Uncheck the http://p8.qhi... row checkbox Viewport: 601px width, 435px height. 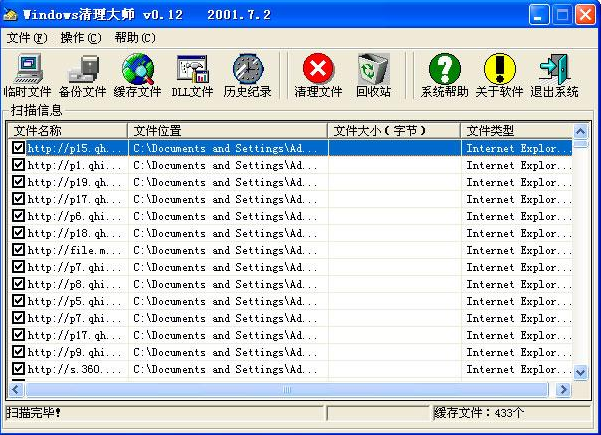[x=18, y=284]
